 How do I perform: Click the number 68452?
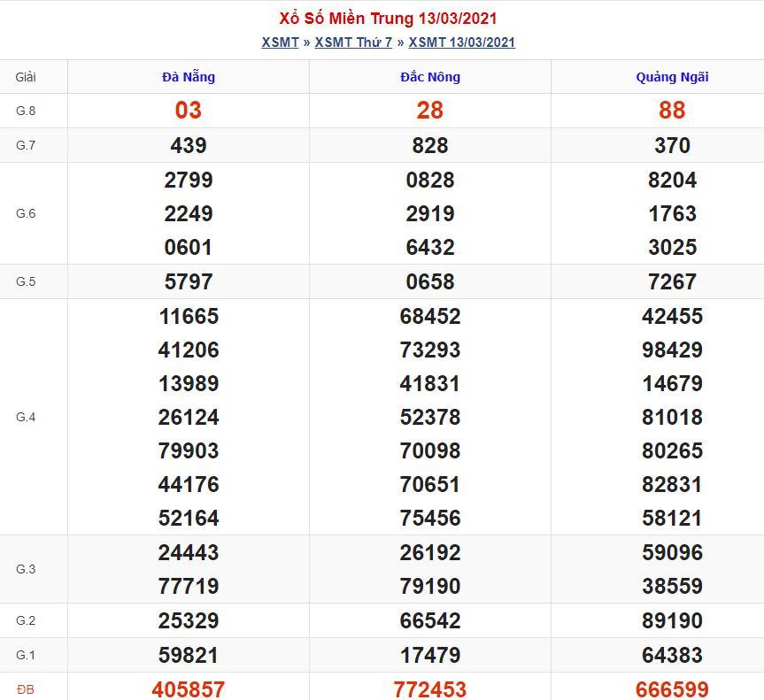click(x=430, y=316)
